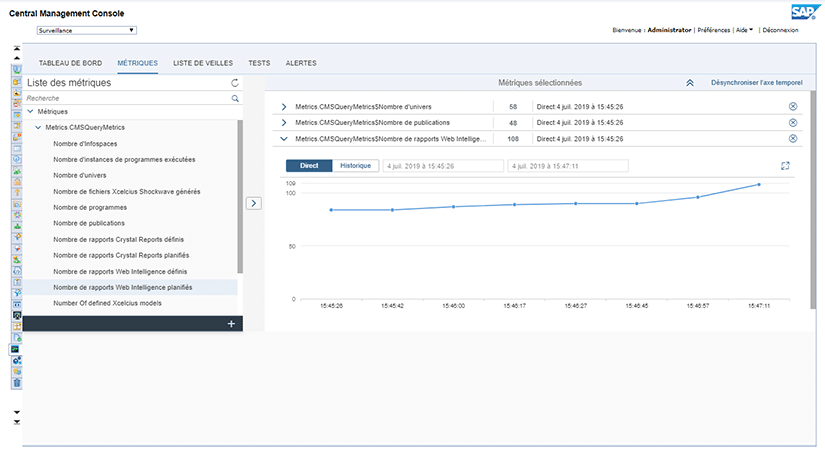This screenshot has width=825, height=460.
Task: Click the chart data point at 15:47:11
Action: point(759,185)
